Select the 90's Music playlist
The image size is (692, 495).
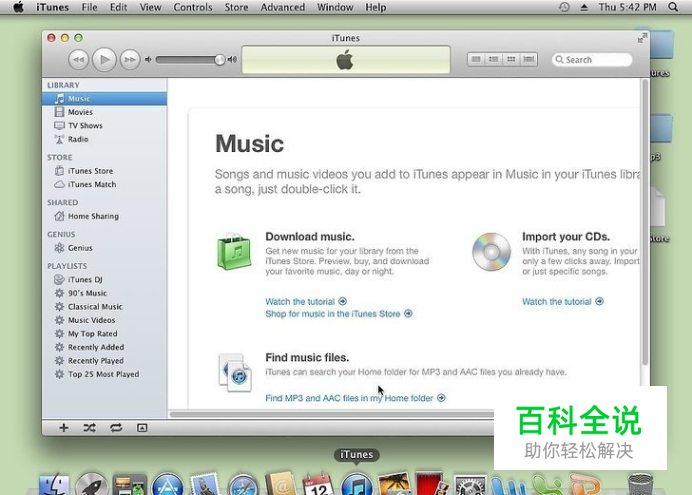[105, 293]
